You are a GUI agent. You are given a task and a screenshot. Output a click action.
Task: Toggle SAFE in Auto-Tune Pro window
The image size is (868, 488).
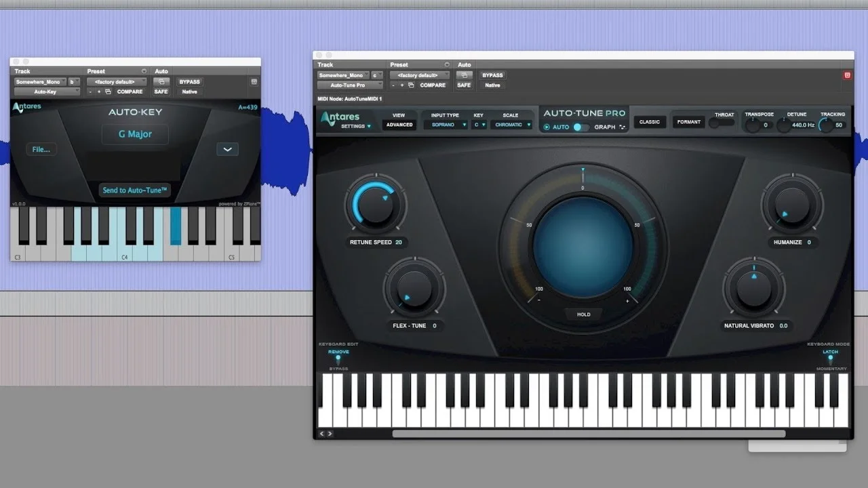pos(464,85)
